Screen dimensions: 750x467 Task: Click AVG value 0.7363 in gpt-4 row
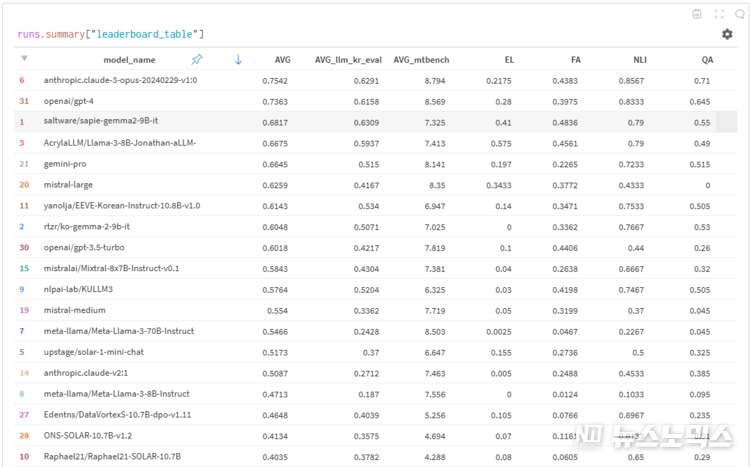pos(275,102)
